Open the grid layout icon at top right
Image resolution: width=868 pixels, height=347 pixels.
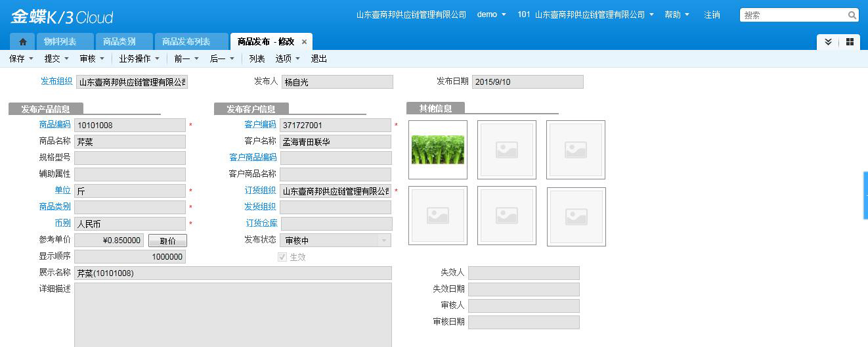tap(850, 42)
